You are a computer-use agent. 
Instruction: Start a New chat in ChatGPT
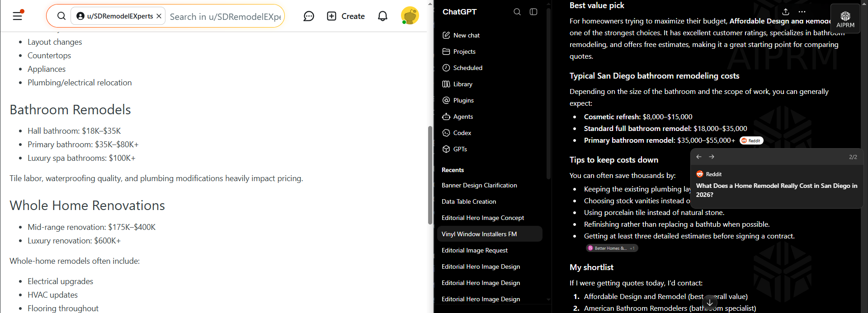click(490, 35)
